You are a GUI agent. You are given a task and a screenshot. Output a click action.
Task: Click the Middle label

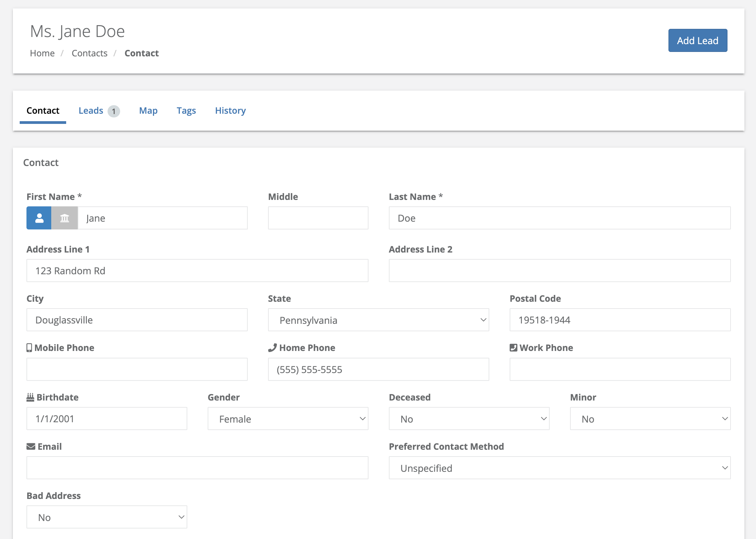pos(283,197)
